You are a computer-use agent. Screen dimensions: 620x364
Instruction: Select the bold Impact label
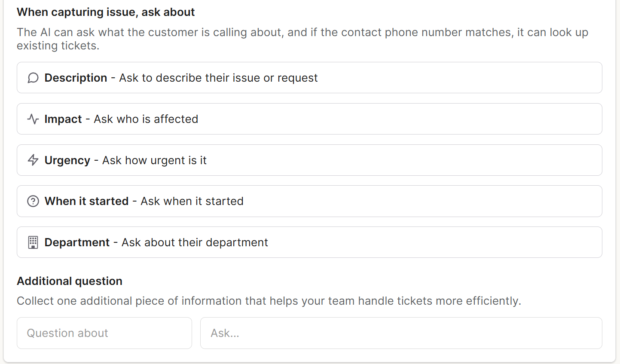(x=63, y=119)
